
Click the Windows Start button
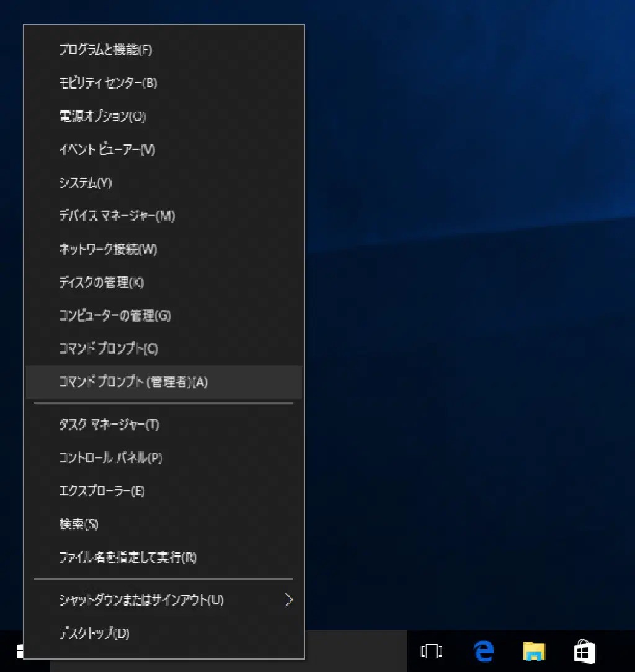(x=19, y=652)
